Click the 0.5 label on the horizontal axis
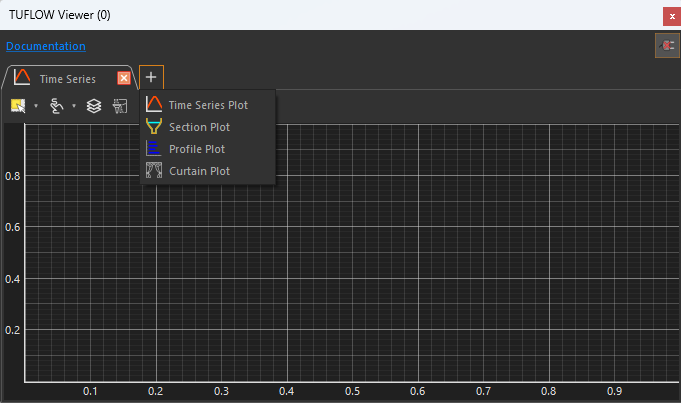This screenshot has height=403, width=681. 352,391
